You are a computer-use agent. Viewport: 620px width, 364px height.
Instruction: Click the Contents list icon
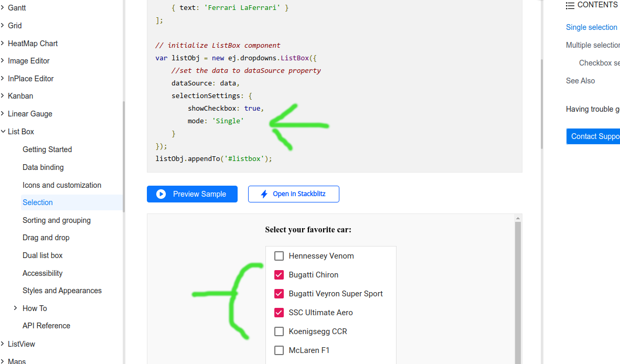tap(570, 5)
